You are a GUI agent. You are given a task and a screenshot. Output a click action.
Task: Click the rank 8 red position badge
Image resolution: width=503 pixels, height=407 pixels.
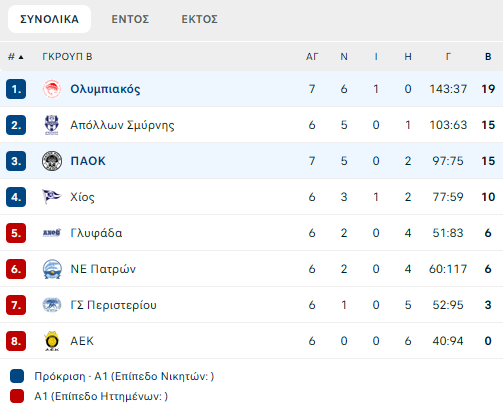[x=16, y=341]
